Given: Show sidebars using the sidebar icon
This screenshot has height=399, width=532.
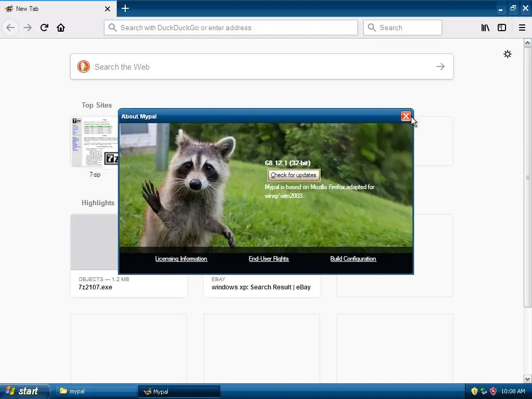Looking at the screenshot, I should coord(502,28).
